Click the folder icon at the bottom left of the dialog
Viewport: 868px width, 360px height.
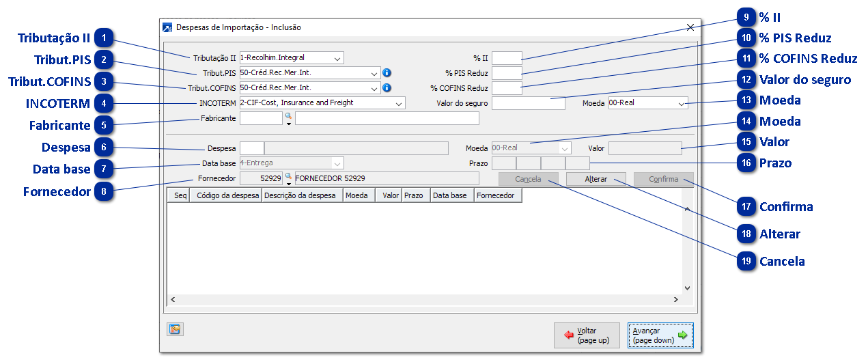coord(175,329)
